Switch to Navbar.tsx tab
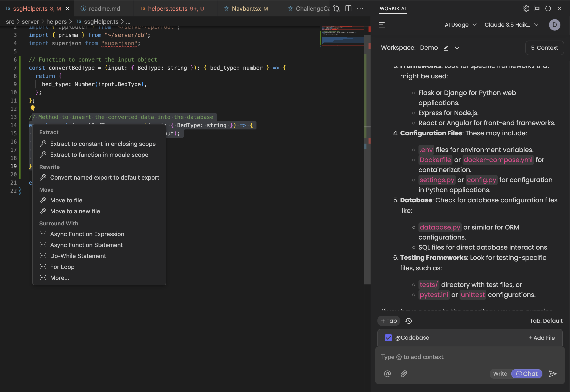Viewport: 570px width, 392px height. click(249, 9)
